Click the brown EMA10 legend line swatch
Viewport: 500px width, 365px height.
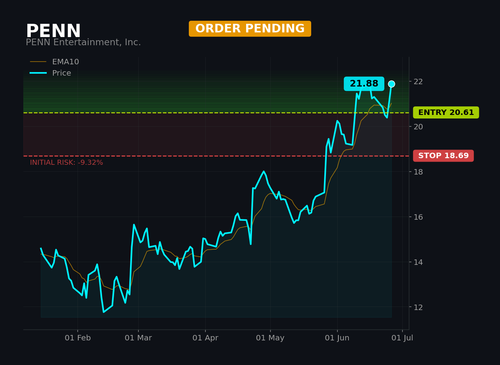point(38,62)
